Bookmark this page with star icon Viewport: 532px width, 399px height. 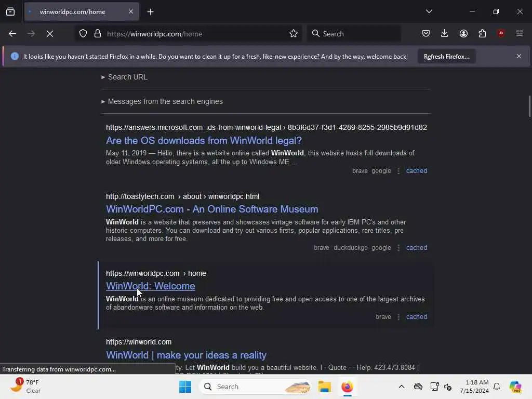pos(294,34)
